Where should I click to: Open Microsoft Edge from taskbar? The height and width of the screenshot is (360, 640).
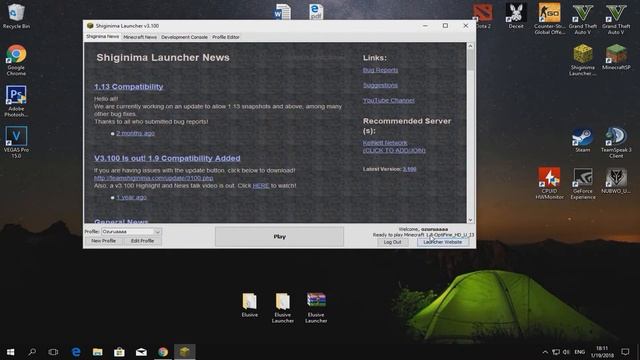76,352
